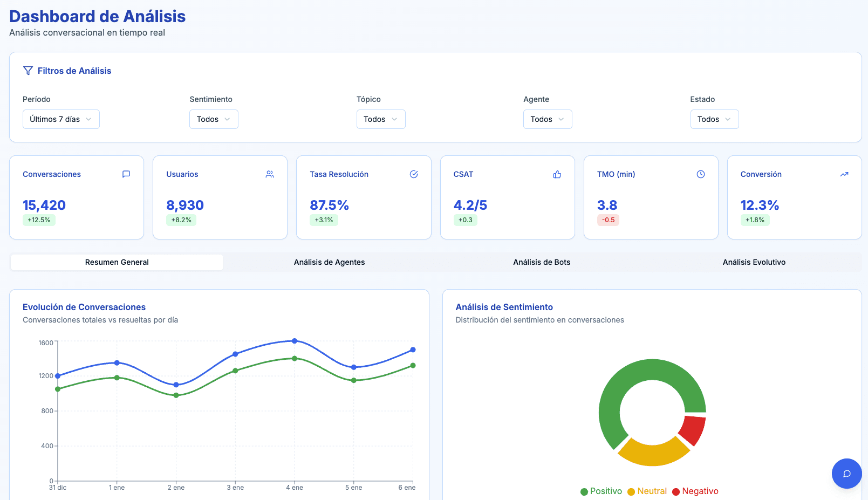Click the red Negativo legend dot

click(x=676, y=491)
